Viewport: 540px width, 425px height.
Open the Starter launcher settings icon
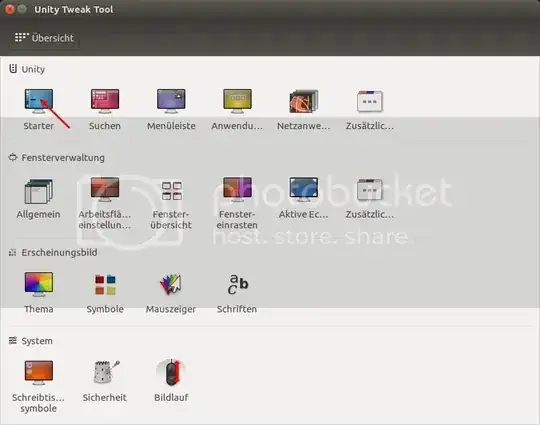[39, 101]
